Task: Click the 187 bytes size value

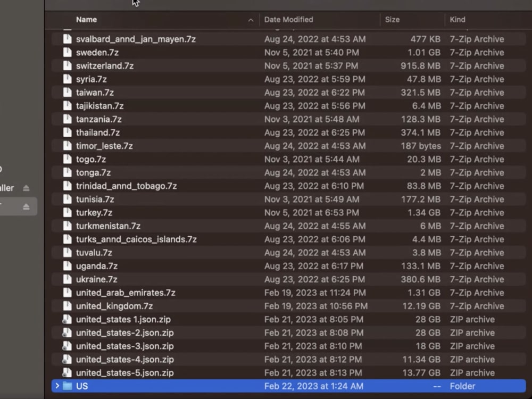Action: tap(421, 146)
